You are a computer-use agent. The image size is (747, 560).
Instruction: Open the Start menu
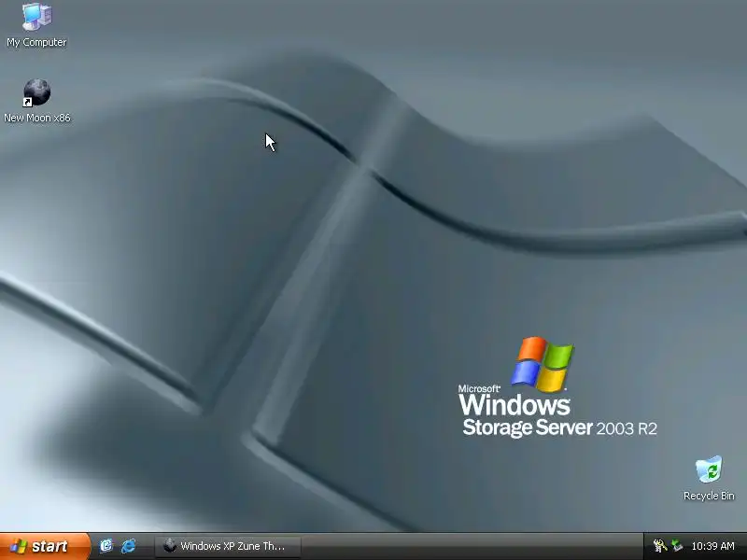click(x=45, y=546)
